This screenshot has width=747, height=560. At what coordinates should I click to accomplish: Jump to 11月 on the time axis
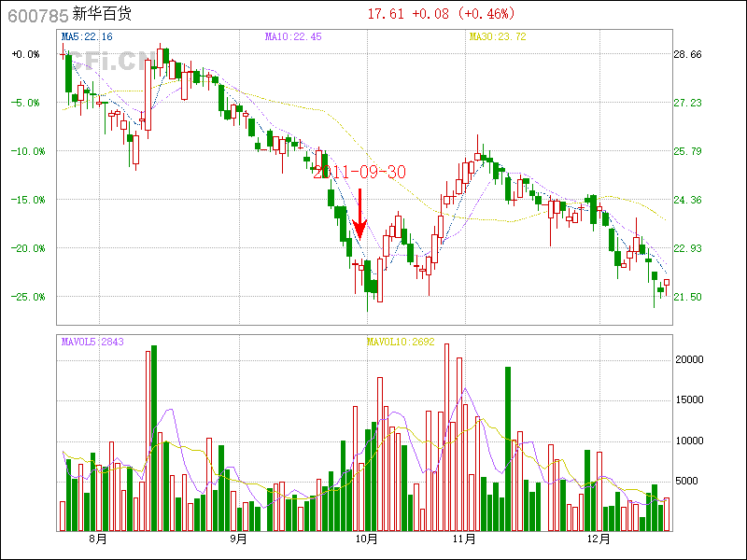(464, 539)
